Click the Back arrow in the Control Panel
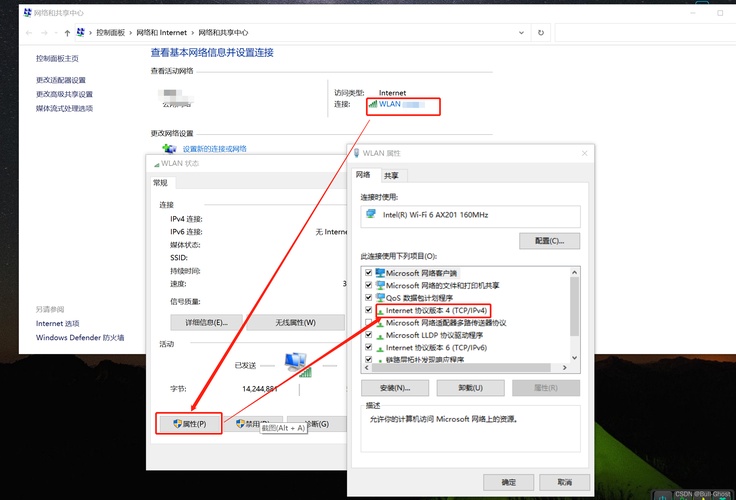The height and width of the screenshot is (500, 736). tap(29, 33)
